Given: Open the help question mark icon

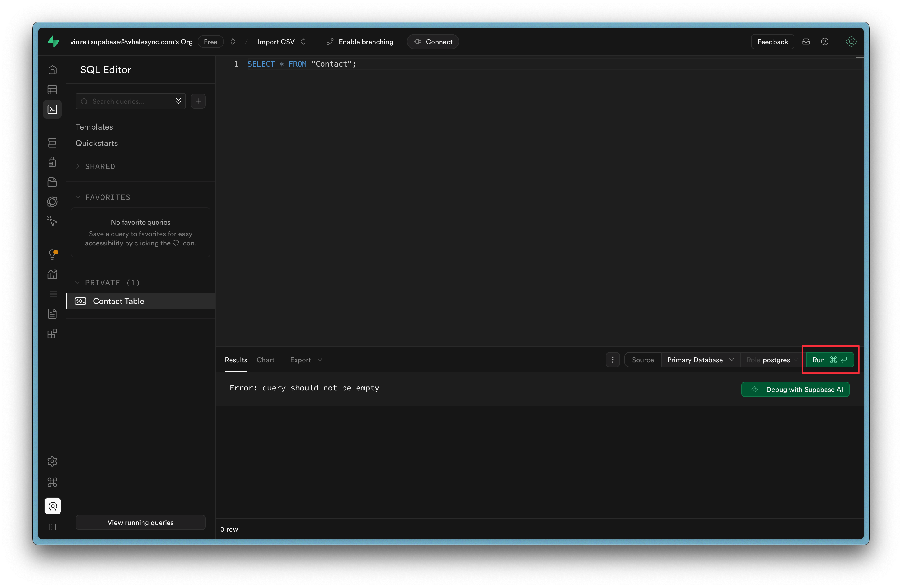Looking at the screenshot, I should (825, 42).
